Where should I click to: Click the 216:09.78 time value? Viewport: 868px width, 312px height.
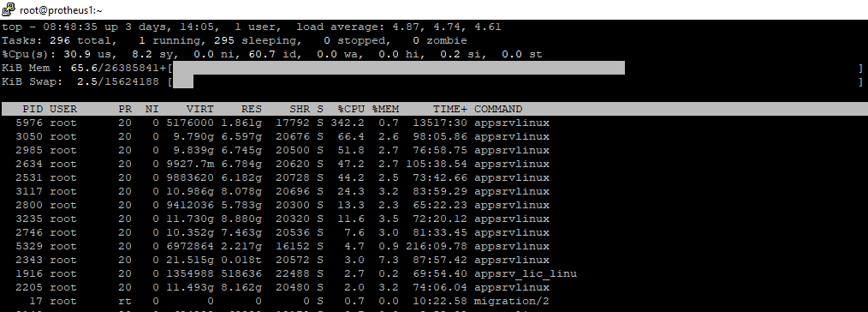click(437, 247)
